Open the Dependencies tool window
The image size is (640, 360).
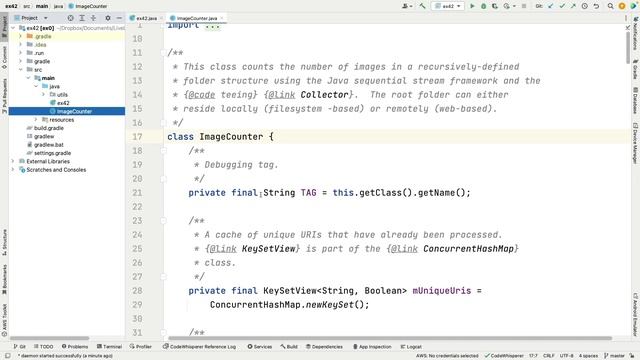pos(324,347)
